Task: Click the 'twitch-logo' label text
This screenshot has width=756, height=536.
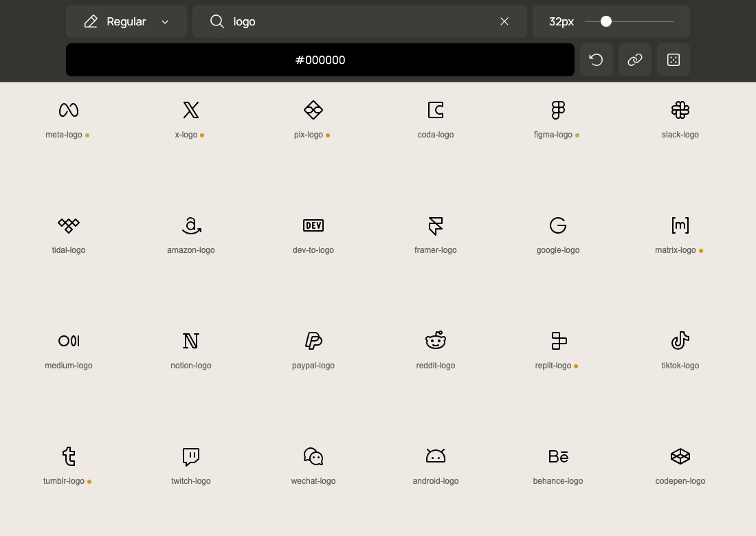Action: tap(191, 481)
